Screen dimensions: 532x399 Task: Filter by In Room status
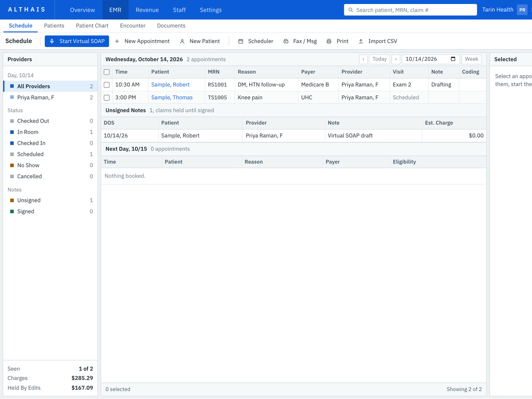[50, 132]
